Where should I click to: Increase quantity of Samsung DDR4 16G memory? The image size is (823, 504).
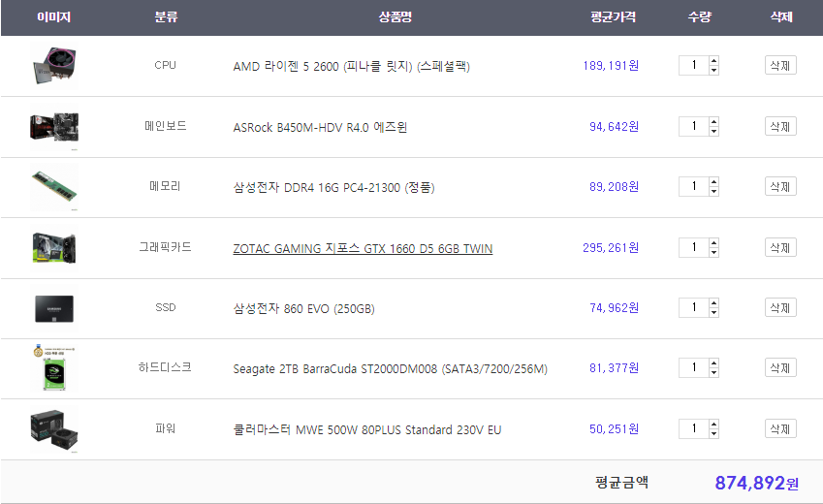click(714, 181)
